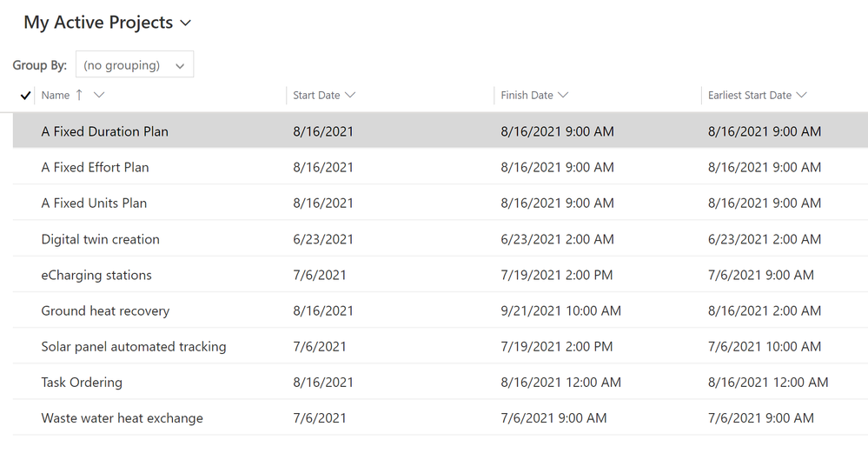868x460 pixels.
Task: Click the Digital twin creation start date cell
Action: [323, 239]
